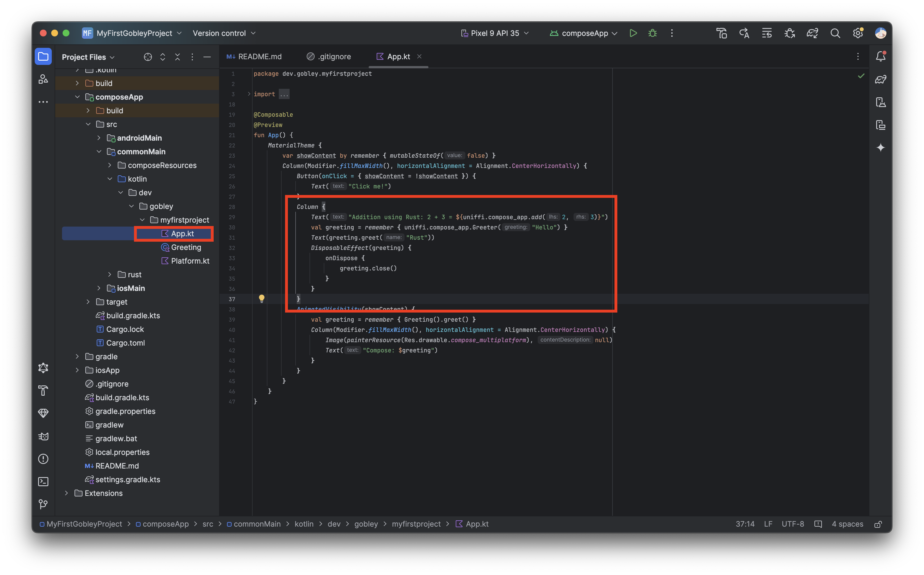This screenshot has width=924, height=575.
Task: Switch to .gitignore editor tab
Action: [x=329, y=57]
